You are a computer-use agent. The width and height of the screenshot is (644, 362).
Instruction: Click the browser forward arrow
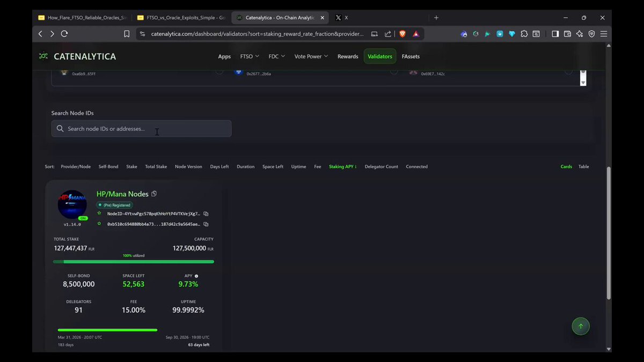52,34
